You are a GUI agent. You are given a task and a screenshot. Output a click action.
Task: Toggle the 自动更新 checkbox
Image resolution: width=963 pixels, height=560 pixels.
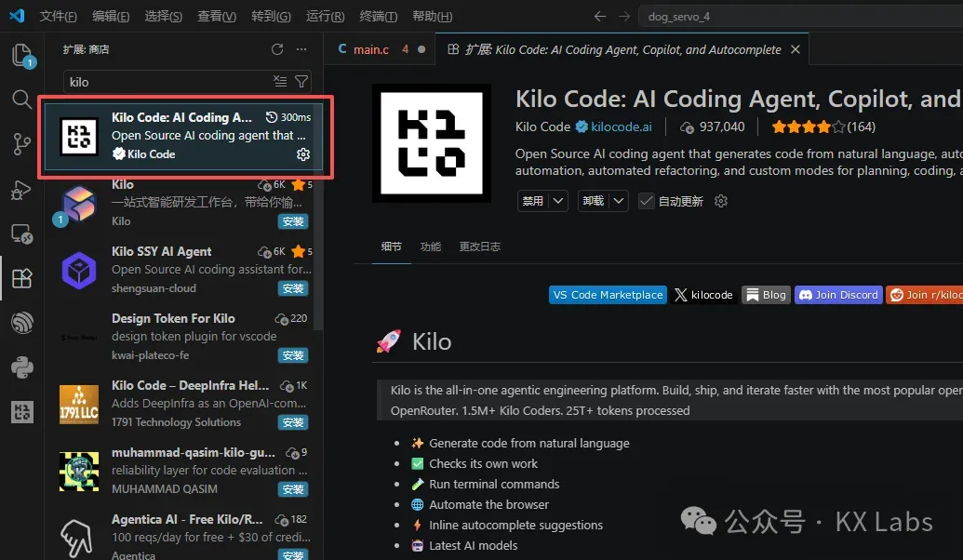point(647,201)
